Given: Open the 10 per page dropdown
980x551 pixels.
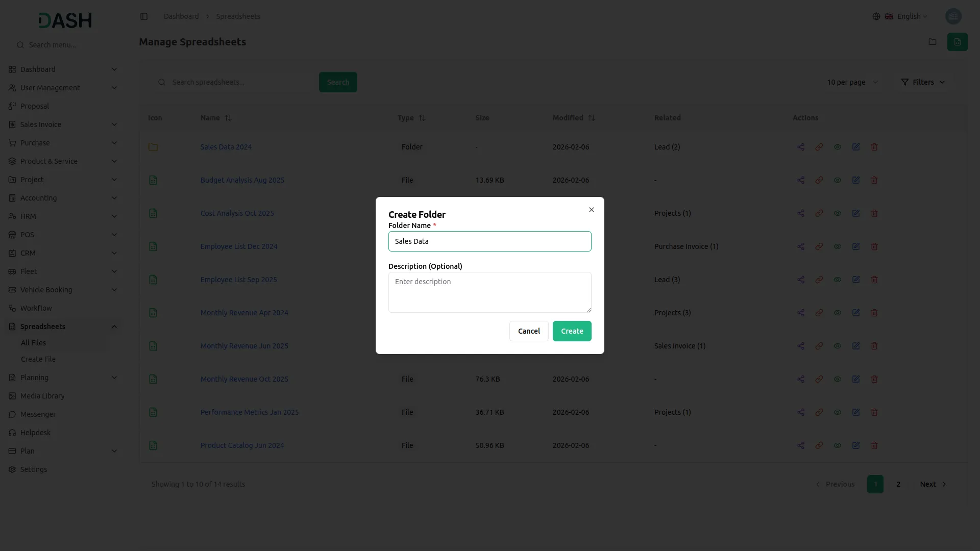Looking at the screenshot, I should tap(852, 82).
